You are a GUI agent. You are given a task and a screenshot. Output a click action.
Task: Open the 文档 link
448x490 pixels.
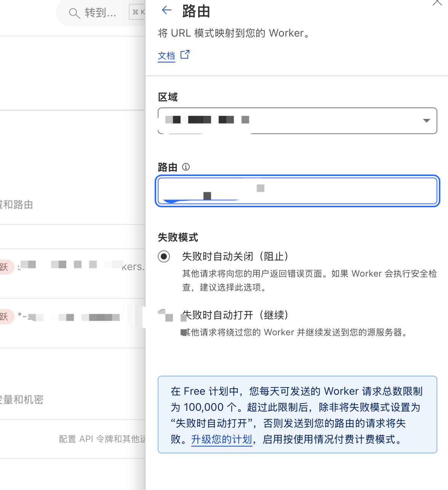(x=166, y=56)
